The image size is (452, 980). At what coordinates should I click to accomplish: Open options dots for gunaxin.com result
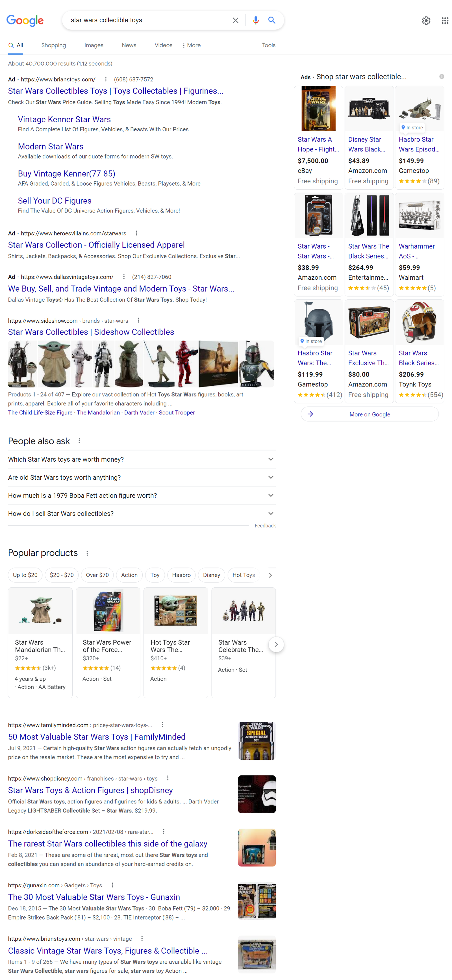tap(112, 885)
